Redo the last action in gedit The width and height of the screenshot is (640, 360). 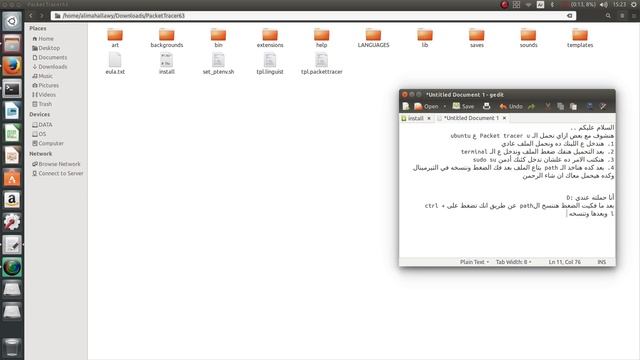coord(531,106)
